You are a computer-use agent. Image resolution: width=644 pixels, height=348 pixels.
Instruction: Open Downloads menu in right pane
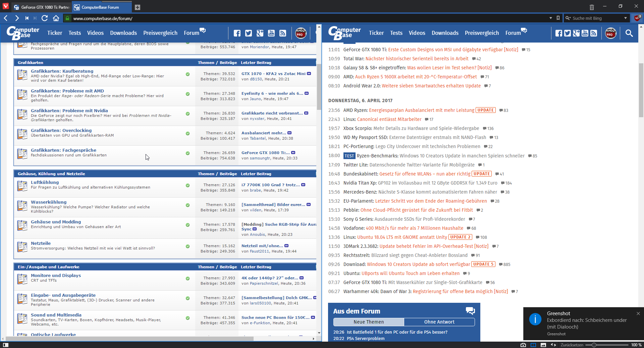[x=445, y=33]
